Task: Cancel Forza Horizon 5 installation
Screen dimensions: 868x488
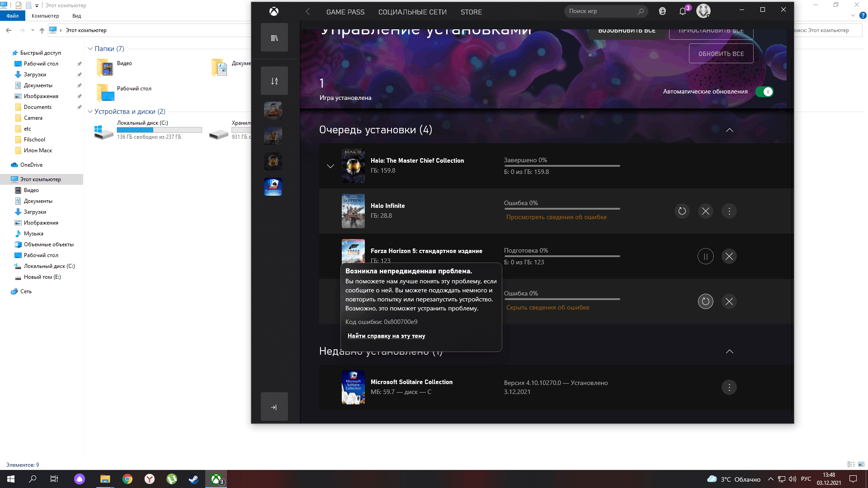Action: pos(729,256)
